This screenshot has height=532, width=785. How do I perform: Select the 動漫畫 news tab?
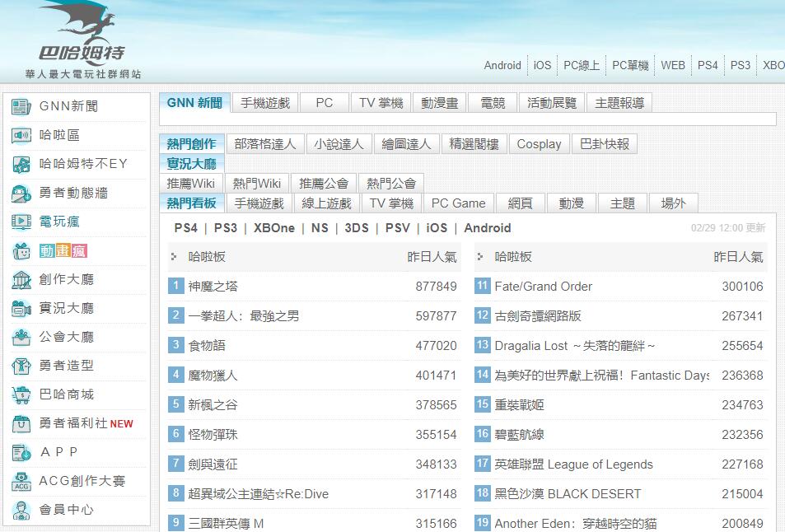440,103
